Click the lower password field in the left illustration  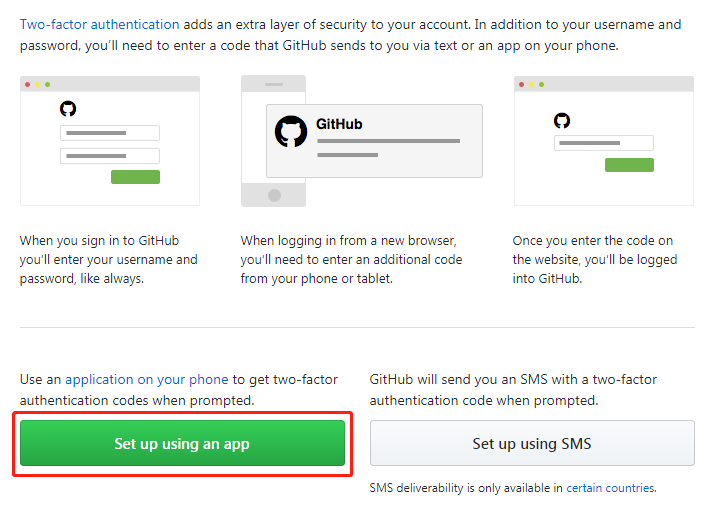110,156
